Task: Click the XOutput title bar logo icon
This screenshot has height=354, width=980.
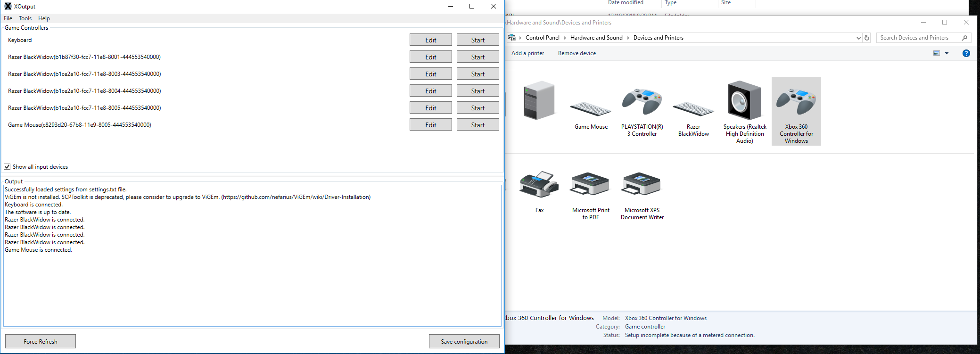Action: (8, 6)
